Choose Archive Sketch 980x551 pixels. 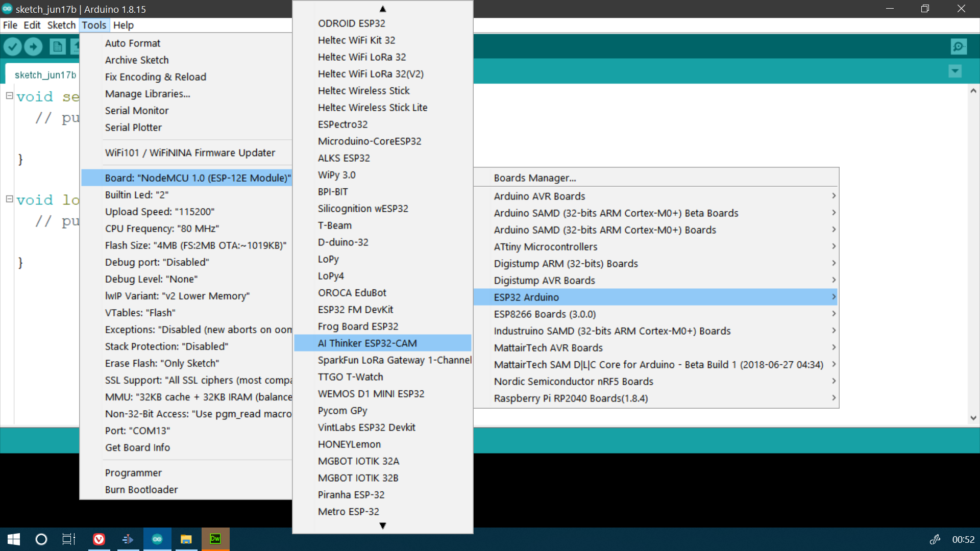click(187, 60)
